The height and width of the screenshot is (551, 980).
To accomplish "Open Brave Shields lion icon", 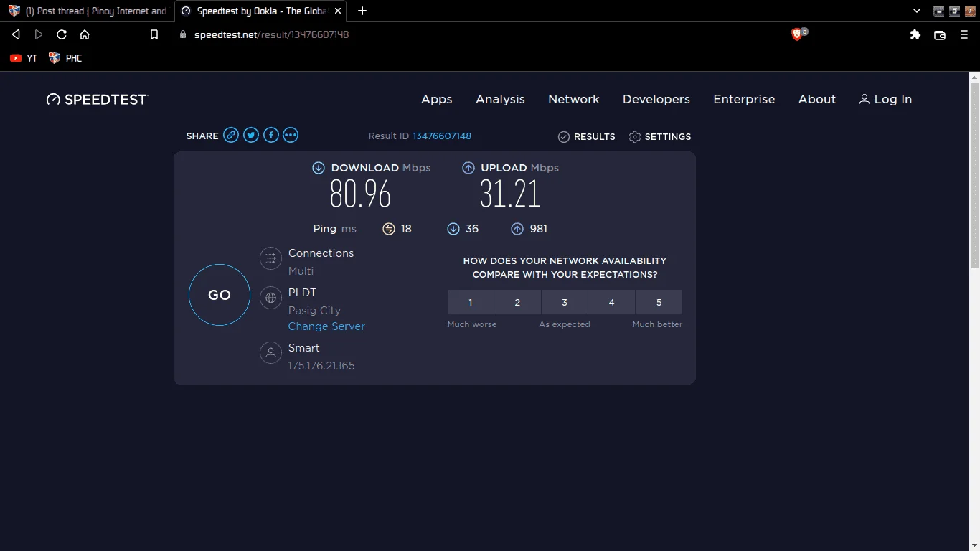I will coord(797,34).
